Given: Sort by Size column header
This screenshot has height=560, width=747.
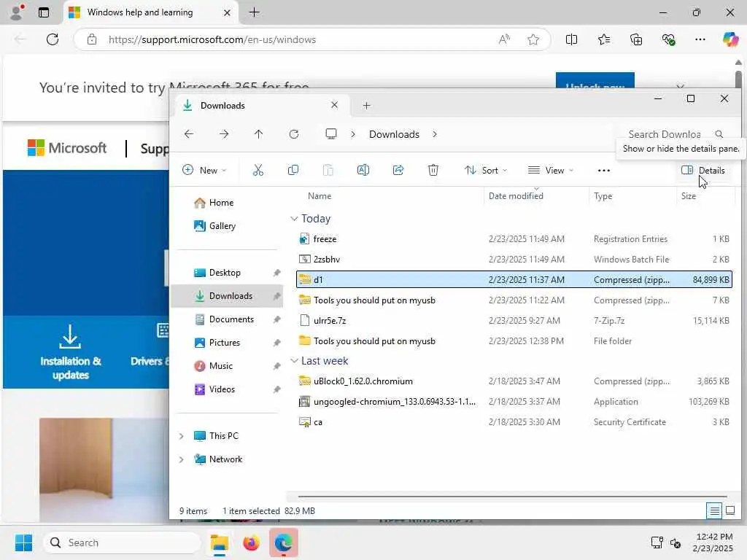Looking at the screenshot, I should pyautogui.click(x=689, y=196).
